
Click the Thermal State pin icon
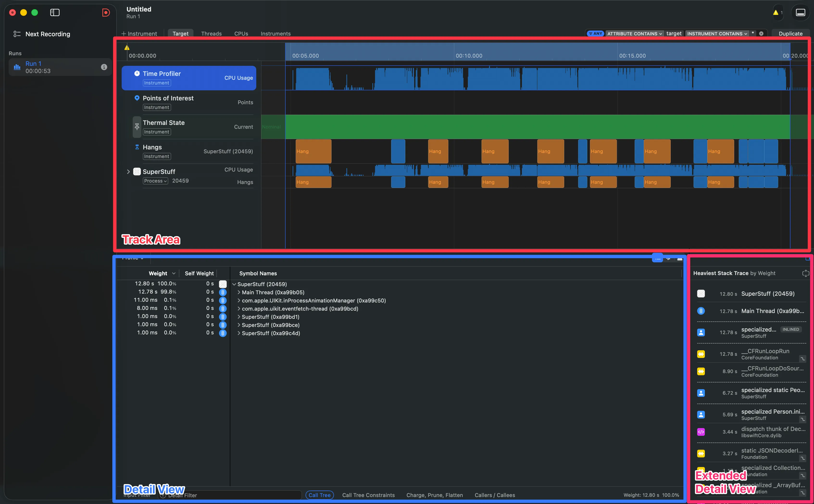[x=137, y=127]
